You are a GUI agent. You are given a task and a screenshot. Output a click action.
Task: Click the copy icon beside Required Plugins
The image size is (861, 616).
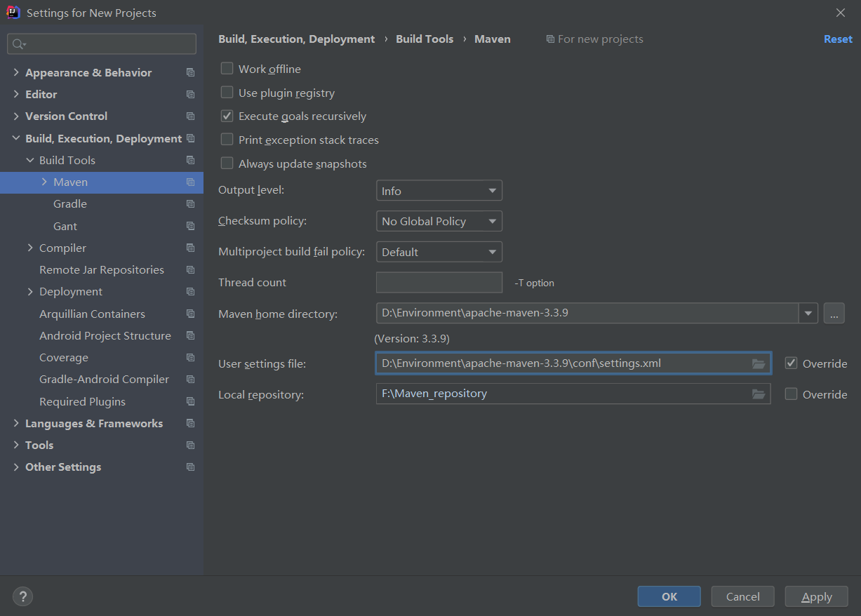[190, 401]
